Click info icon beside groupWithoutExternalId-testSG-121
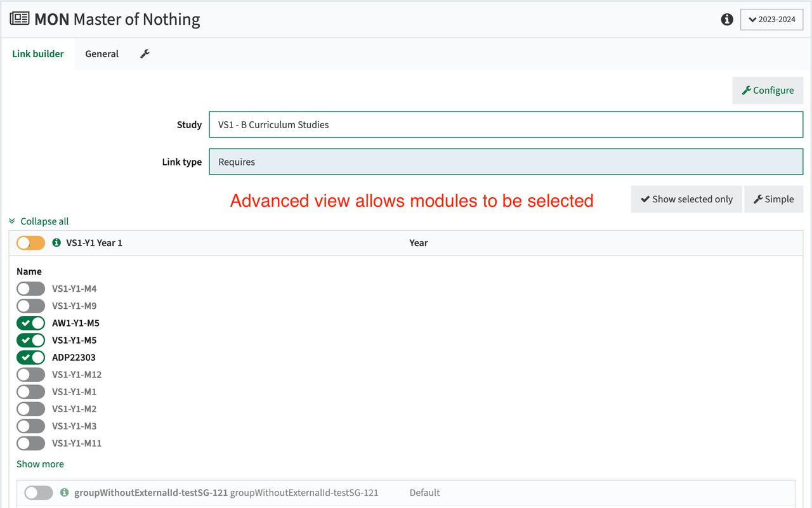This screenshot has height=508, width=812. (x=65, y=492)
